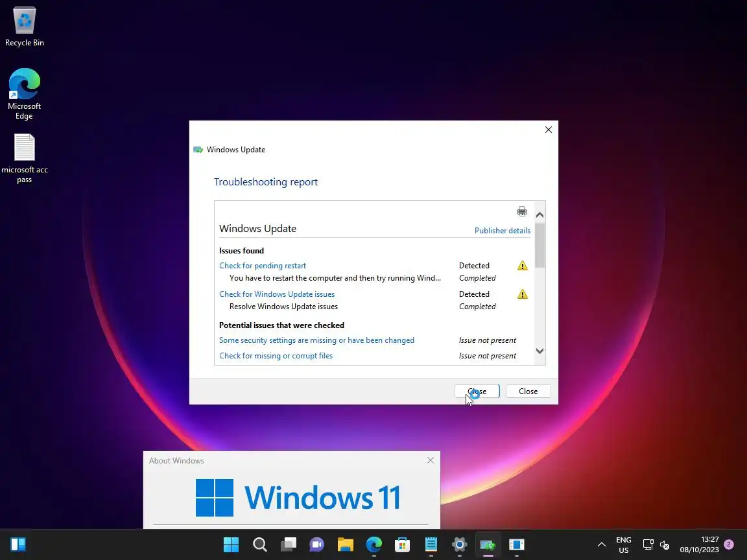The height and width of the screenshot is (560, 747).
Task: Select the microsoft acc pass text file
Action: click(x=24, y=159)
